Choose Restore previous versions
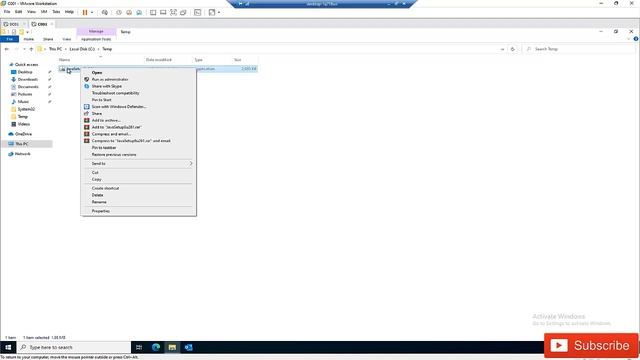 [x=138, y=154]
